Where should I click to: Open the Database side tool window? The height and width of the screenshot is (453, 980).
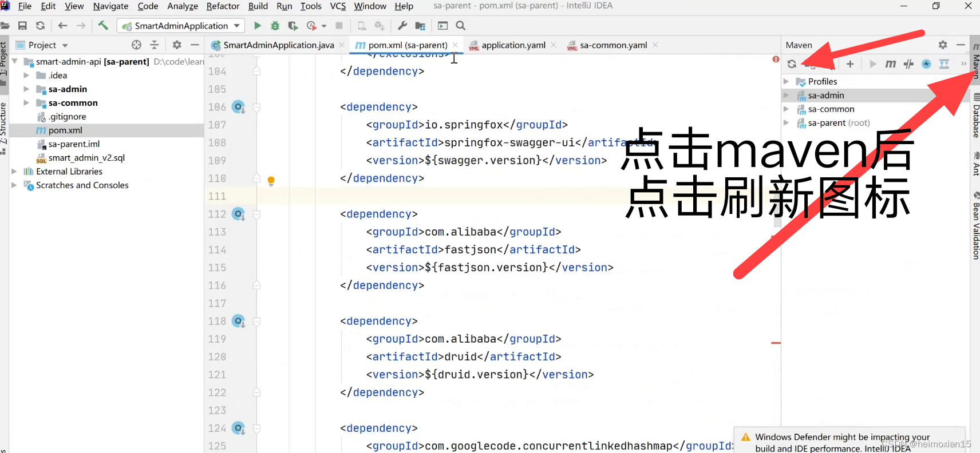click(975, 116)
